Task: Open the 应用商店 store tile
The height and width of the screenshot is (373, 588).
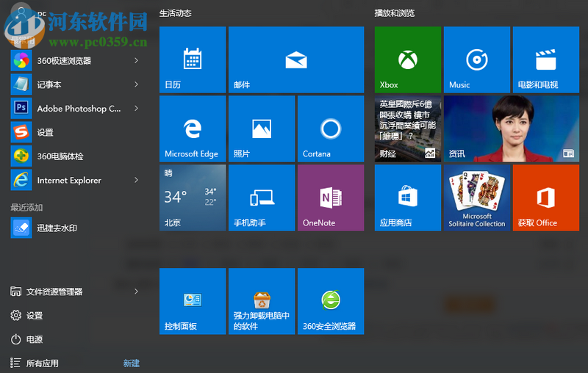Action: click(407, 198)
